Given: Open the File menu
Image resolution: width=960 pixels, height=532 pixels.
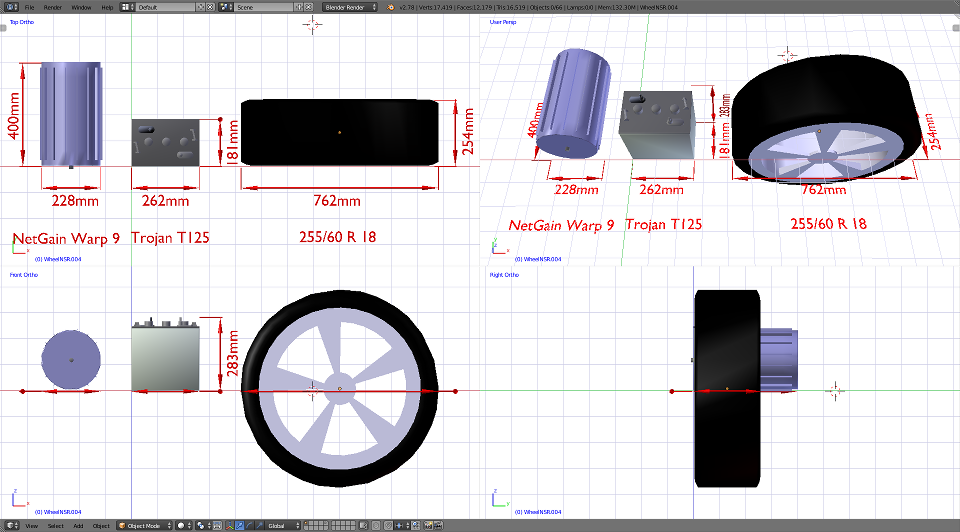Looking at the screenshot, I should point(29,7).
